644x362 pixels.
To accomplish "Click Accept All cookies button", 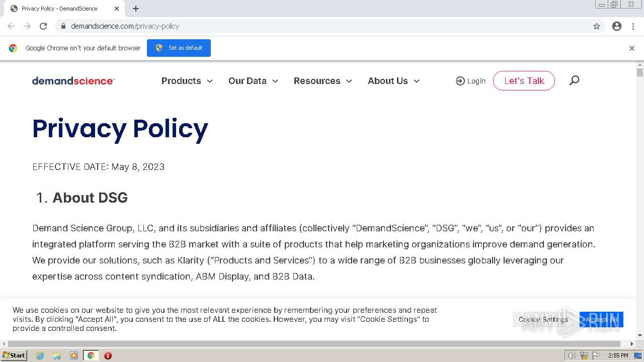I will click(601, 319).
